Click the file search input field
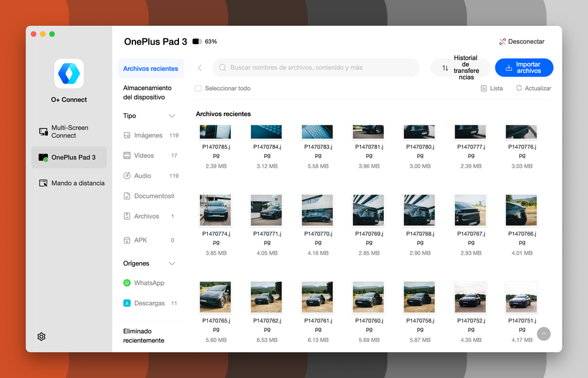Image resolution: width=588 pixels, height=378 pixels. [x=316, y=67]
